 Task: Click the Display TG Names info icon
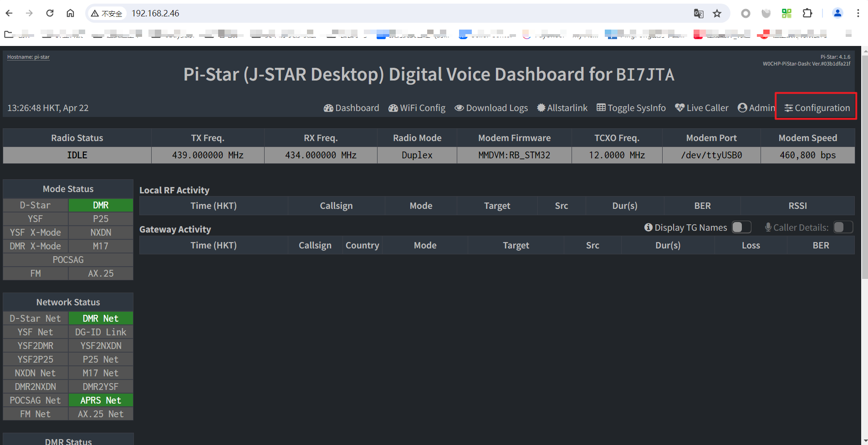pyautogui.click(x=648, y=227)
